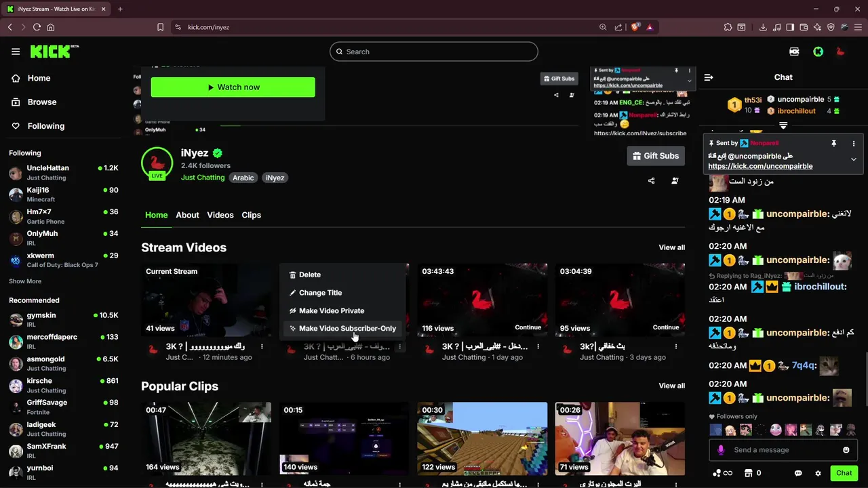The height and width of the screenshot is (488, 868).
Task: Expand the pinned message chevron
Action: point(853,159)
